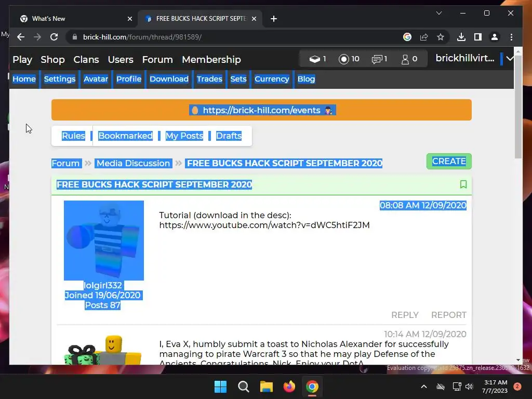Bookmark this thread with the bookmark icon
Screen dimensions: 532x399
coord(463,184)
